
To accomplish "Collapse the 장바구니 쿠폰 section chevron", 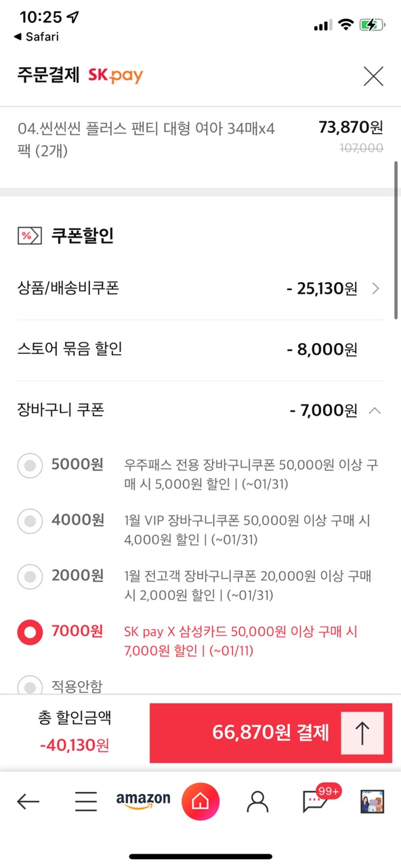I will click(x=375, y=410).
